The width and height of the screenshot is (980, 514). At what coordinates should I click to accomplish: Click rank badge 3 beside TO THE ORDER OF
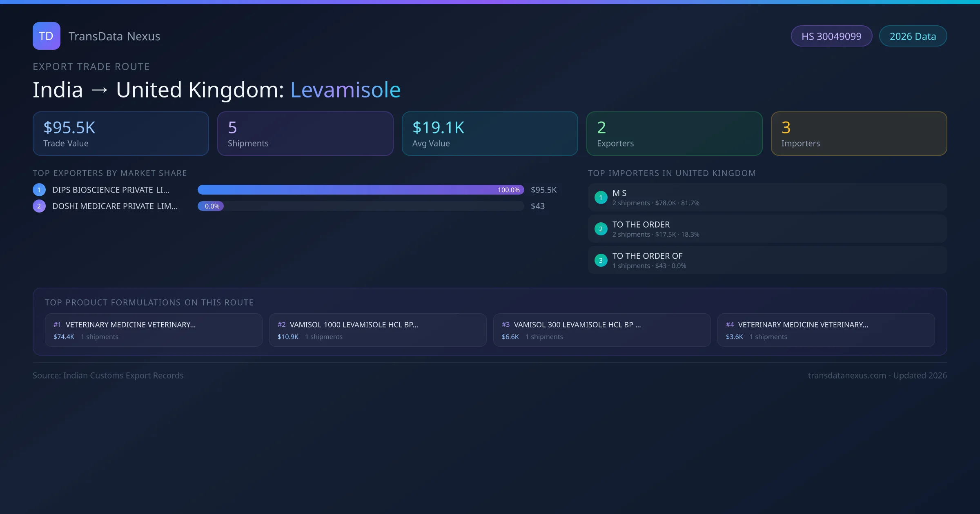coord(601,260)
